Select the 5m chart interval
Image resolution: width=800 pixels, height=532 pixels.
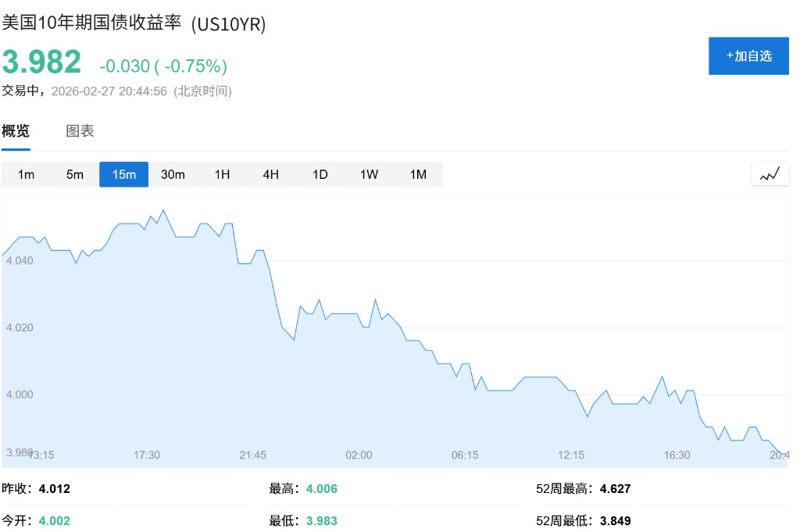click(x=75, y=174)
